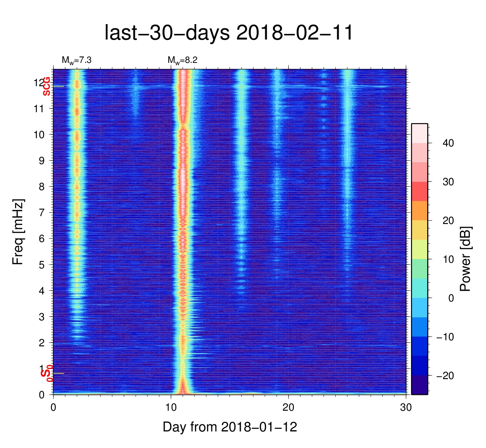Pick the red band in the colorbar

[419, 191]
